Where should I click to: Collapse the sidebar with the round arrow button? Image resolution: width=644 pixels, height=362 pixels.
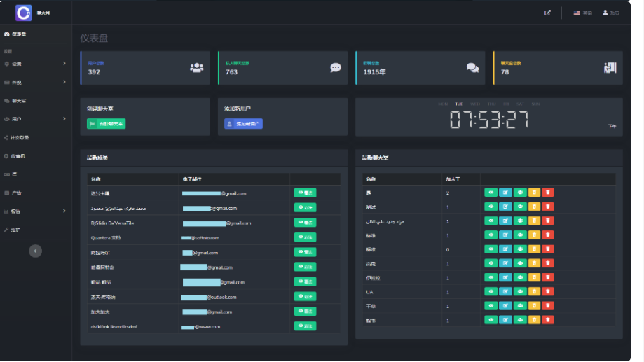click(x=36, y=251)
